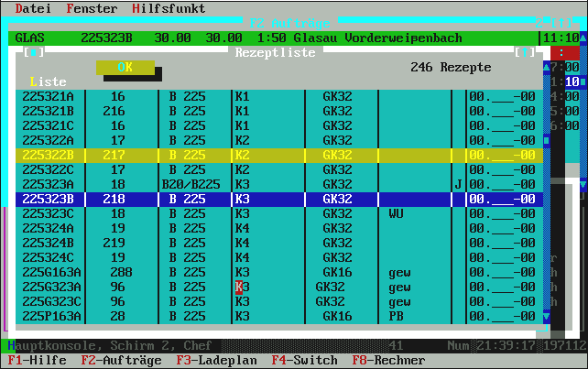Viewport: 588px width, 369px height.
Task: Pick recipe 225323C marked WU
Action: tap(275, 213)
